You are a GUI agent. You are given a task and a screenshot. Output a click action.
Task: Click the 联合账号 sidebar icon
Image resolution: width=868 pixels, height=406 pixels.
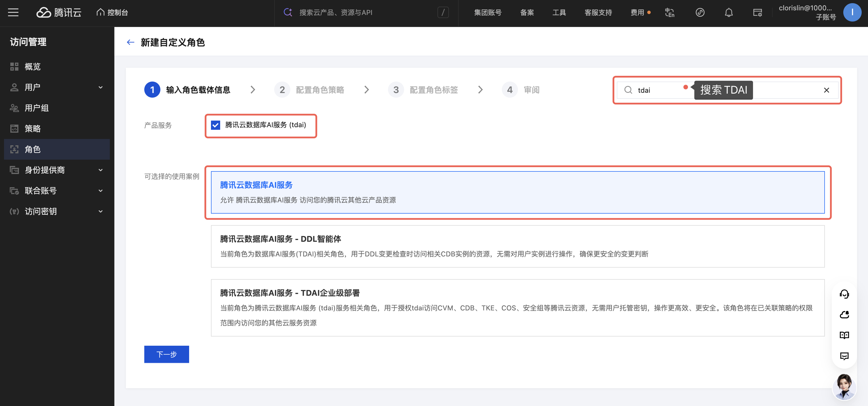(x=14, y=191)
